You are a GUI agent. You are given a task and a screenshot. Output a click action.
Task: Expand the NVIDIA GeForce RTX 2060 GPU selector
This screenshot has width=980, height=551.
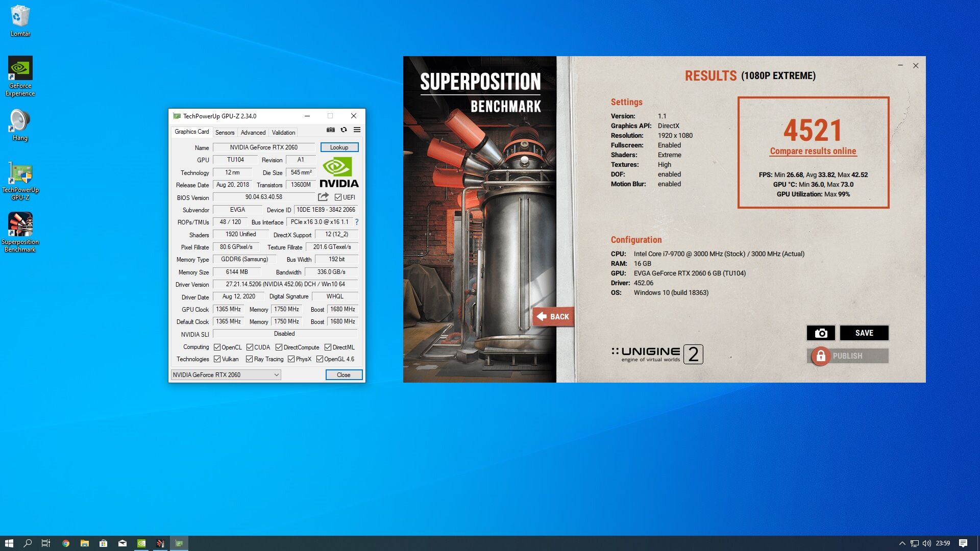click(226, 375)
